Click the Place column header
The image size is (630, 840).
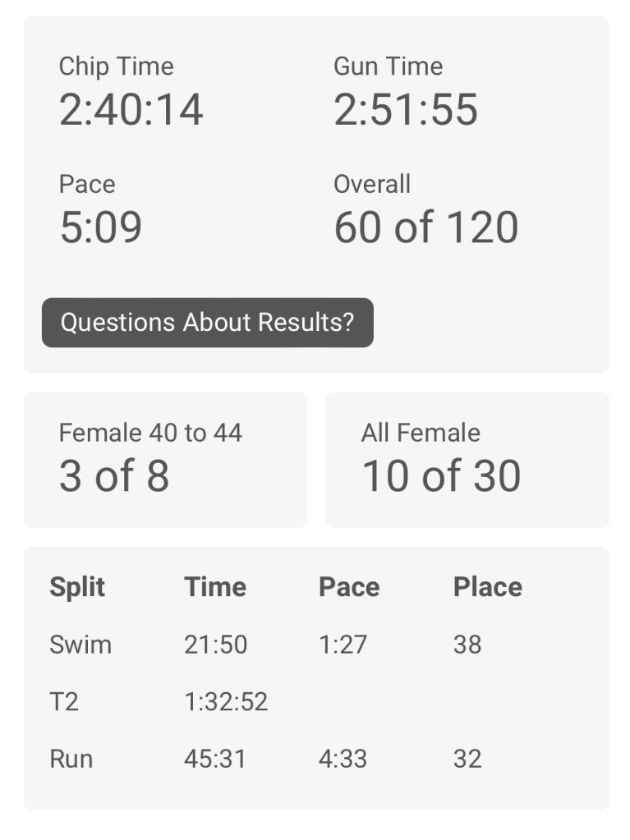[487, 586]
